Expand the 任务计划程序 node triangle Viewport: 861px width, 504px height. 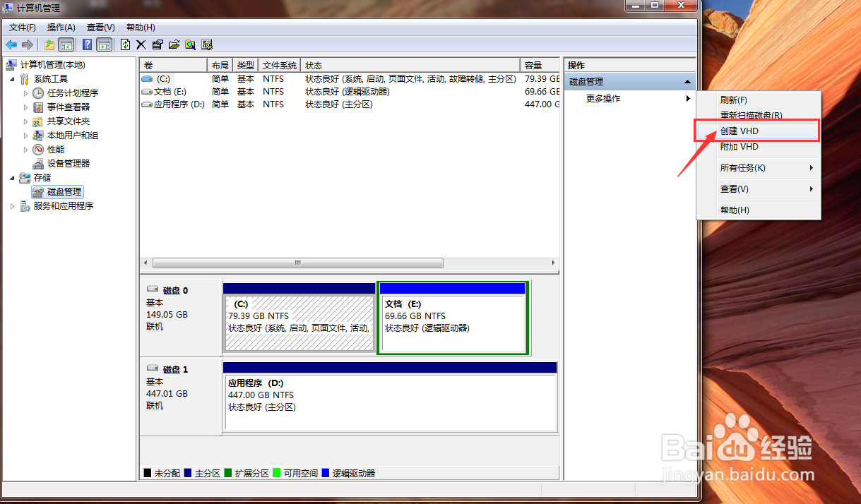pyautogui.click(x=26, y=93)
